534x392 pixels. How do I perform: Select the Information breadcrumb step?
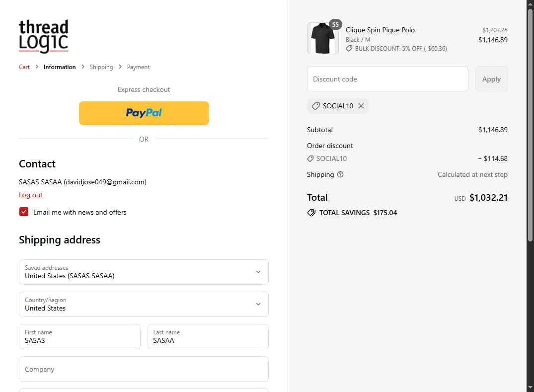60,67
